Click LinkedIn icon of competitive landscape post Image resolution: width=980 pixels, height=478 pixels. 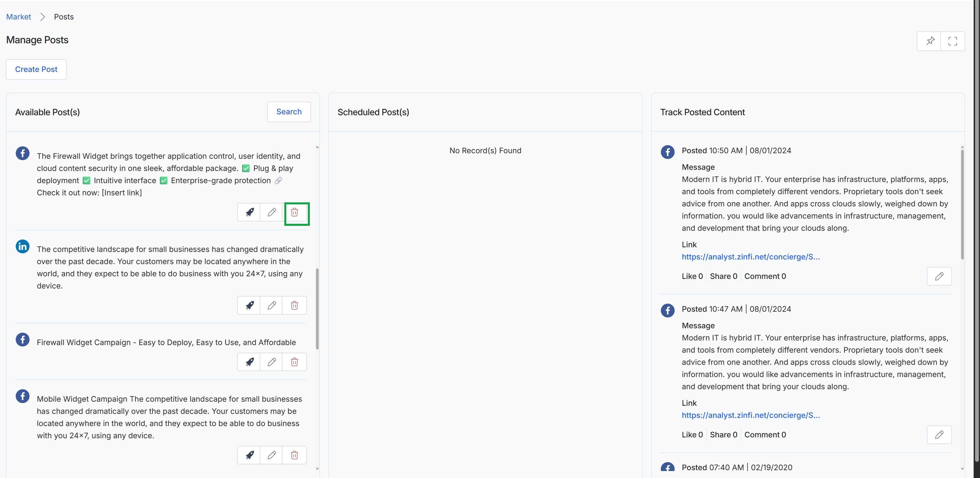[x=22, y=246]
